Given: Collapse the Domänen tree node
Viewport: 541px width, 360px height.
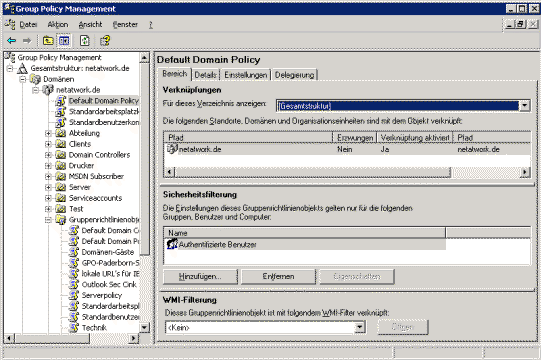Looking at the screenshot, I should tap(23, 79).
